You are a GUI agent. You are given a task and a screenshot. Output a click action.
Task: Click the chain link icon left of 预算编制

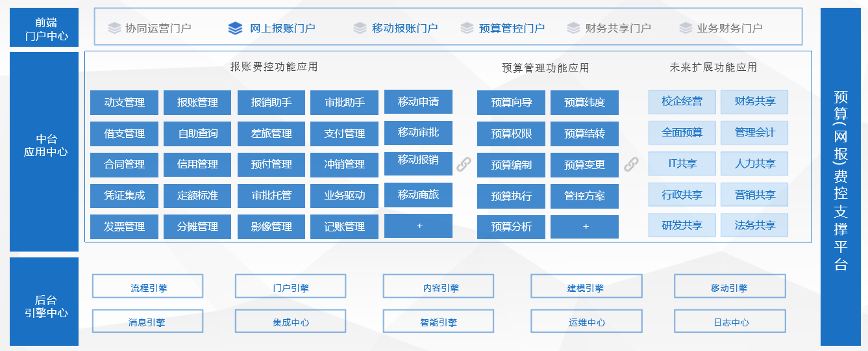(464, 164)
